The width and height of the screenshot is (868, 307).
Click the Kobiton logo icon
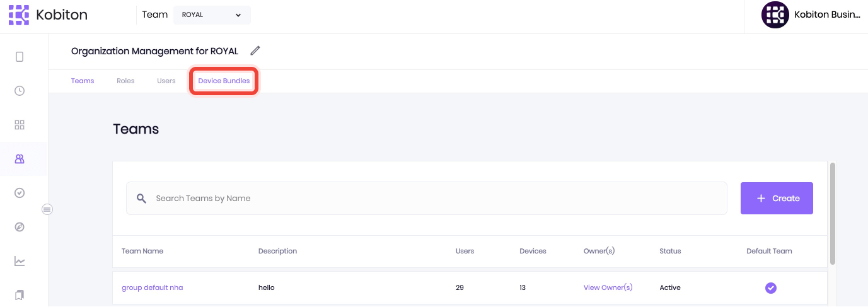(x=19, y=14)
